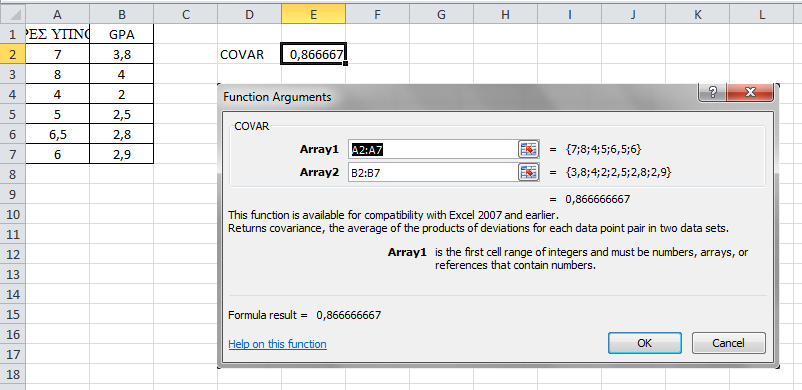Confirm the COVAR function with OK
Screen dimensions: 802x390
(644, 343)
